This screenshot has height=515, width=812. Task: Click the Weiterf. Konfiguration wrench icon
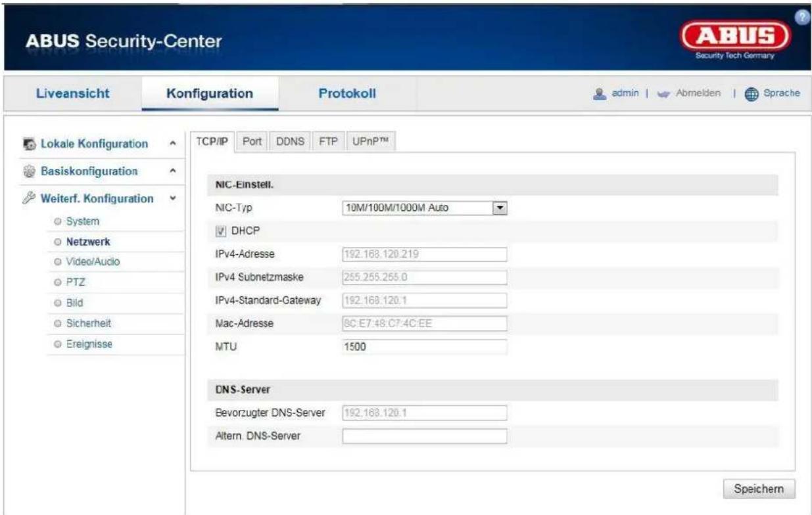[28, 198]
